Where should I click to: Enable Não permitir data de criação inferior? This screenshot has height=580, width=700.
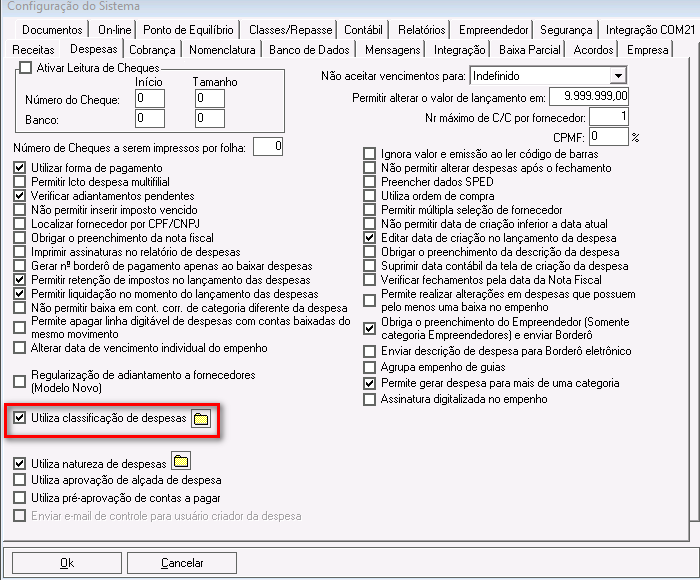[x=370, y=224]
